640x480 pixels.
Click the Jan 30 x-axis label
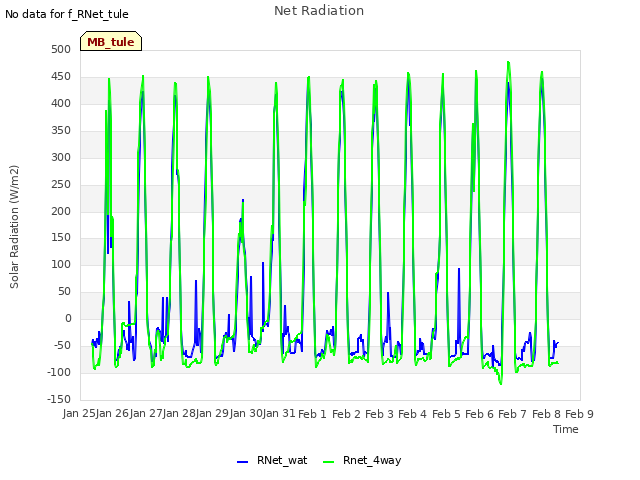click(x=246, y=413)
